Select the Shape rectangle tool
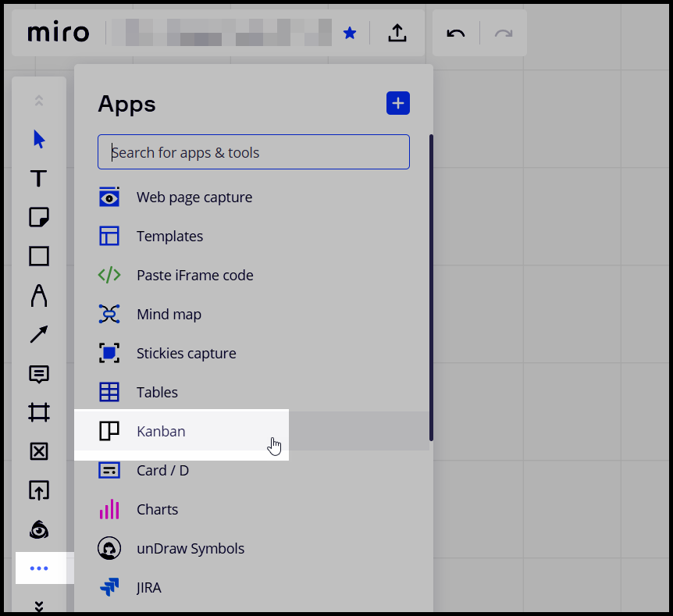673x616 pixels. click(39, 256)
